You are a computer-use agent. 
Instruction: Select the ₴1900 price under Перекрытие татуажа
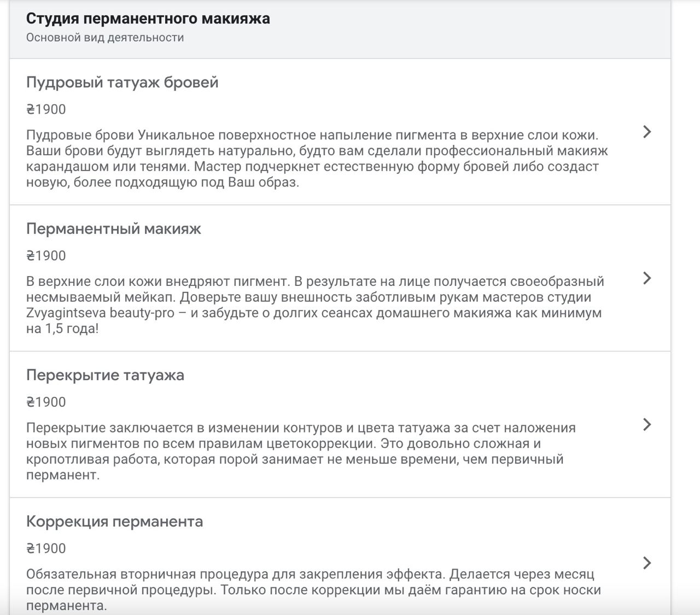click(x=46, y=402)
